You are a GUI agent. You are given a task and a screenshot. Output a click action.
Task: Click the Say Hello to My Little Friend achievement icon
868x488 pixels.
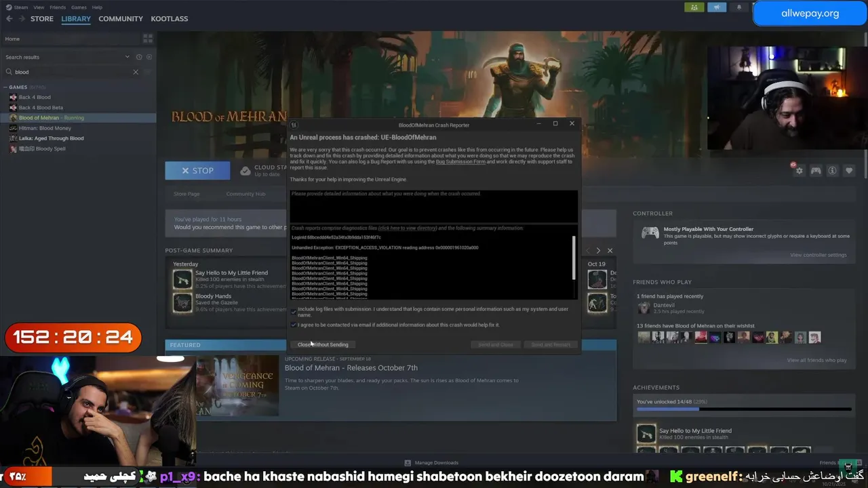coord(182,279)
